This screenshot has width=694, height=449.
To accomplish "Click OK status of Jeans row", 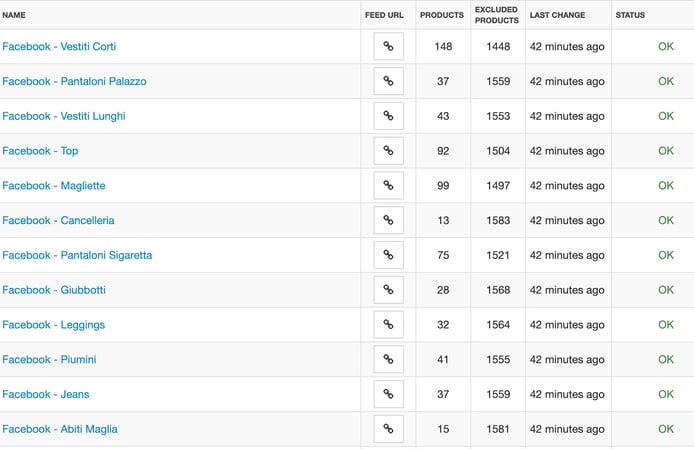I will point(666,394).
